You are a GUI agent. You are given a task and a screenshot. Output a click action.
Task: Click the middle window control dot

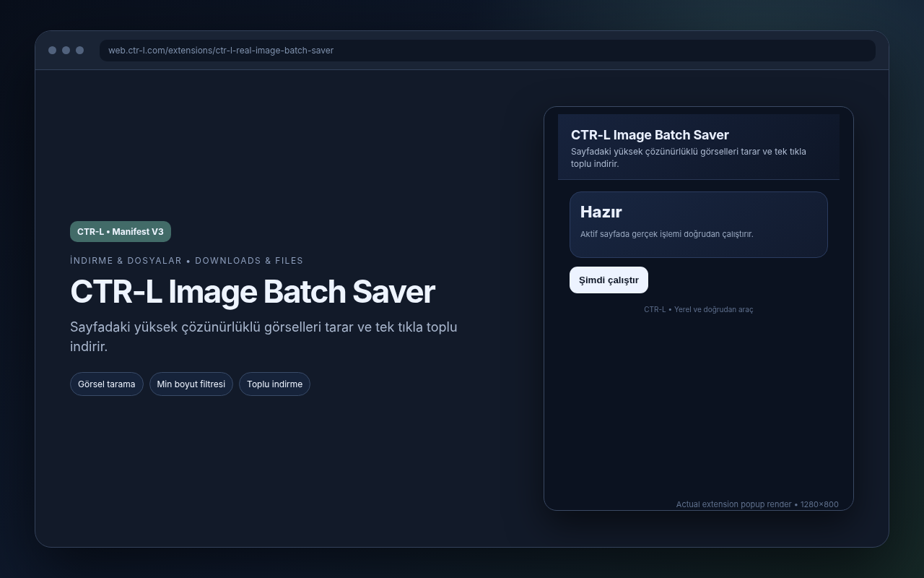(x=66, y=51)
